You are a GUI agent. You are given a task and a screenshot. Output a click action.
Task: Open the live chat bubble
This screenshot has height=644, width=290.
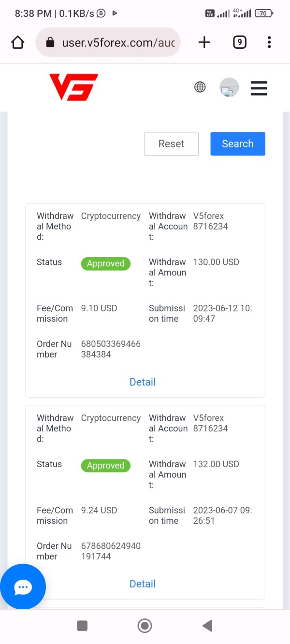coord(23,587)
